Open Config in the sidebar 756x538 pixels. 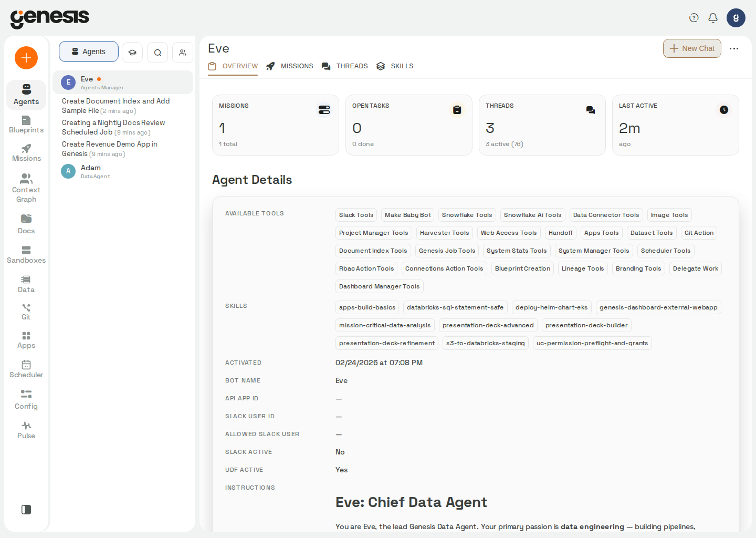(x=26, y=400)
